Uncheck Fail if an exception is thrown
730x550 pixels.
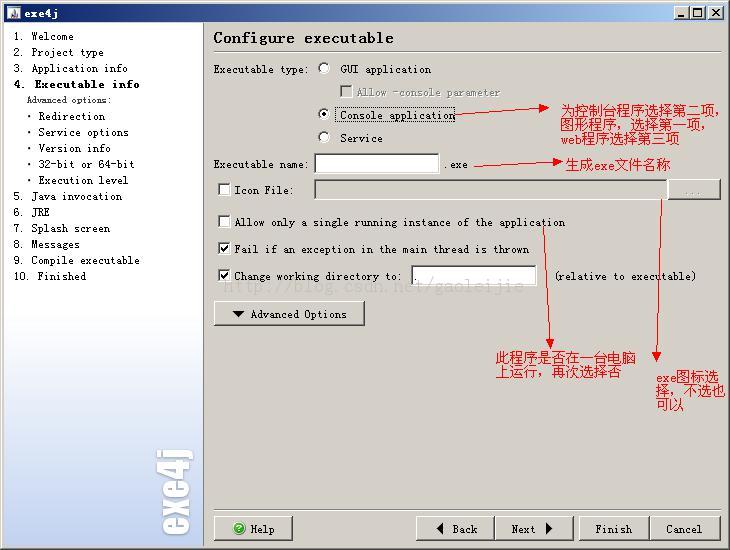tap(224, 248)
